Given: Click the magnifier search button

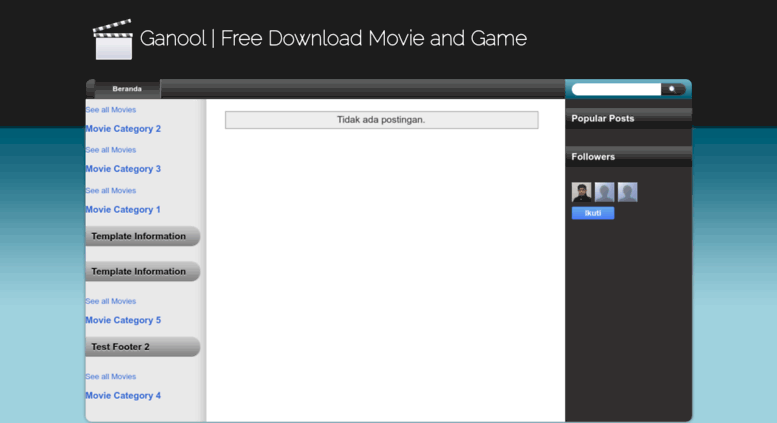Looking at the screenshot, I should (673, 89).
